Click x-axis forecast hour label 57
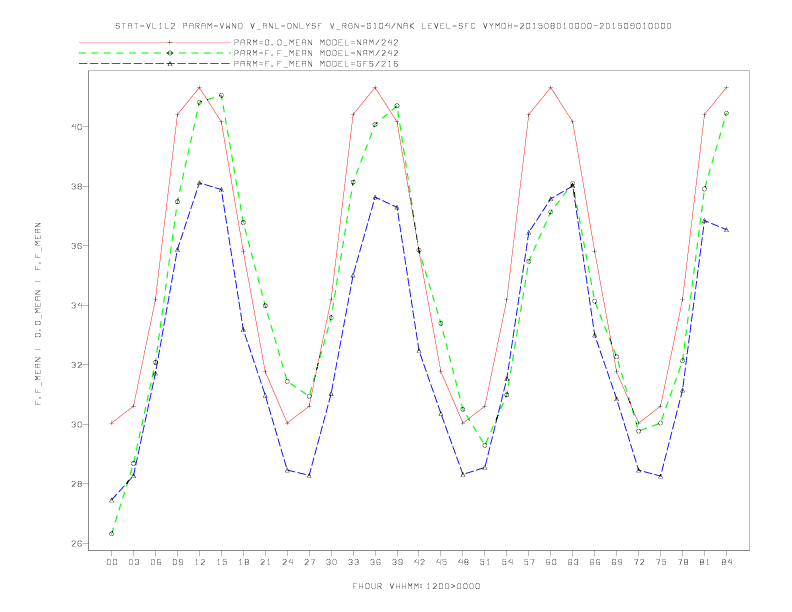The image size is (792, 612). [x=529, y=562]
